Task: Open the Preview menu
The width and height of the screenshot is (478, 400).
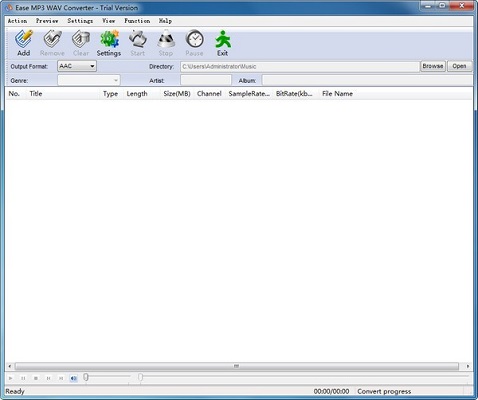Action: point(47,21)
